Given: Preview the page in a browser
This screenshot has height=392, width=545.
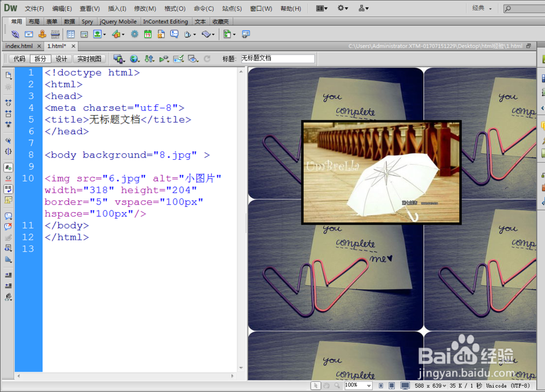Looking at the screenshot, I should 134,59.
